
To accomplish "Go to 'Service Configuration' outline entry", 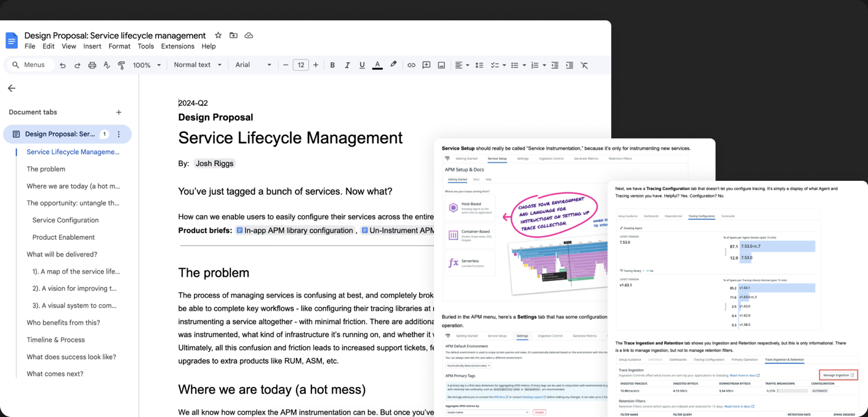I will point(65,220).
